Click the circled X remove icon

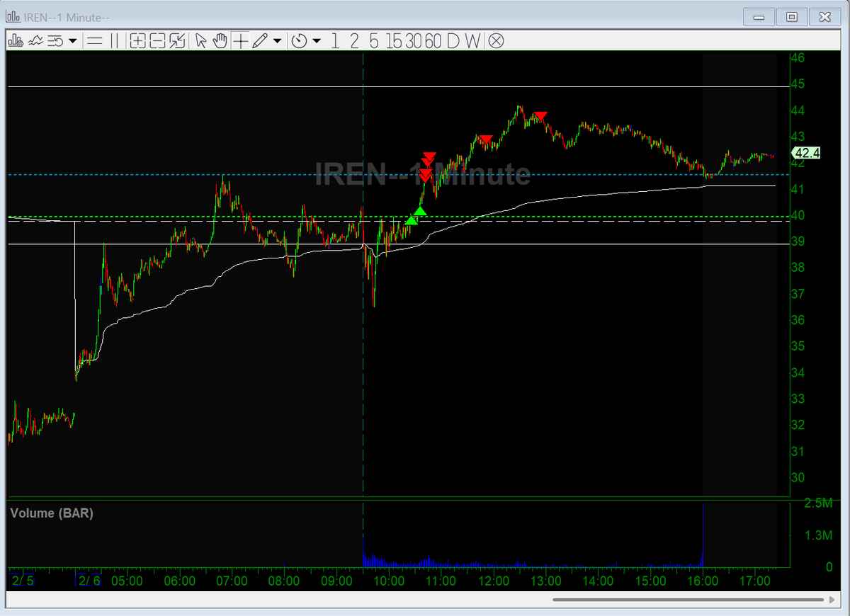496,40
